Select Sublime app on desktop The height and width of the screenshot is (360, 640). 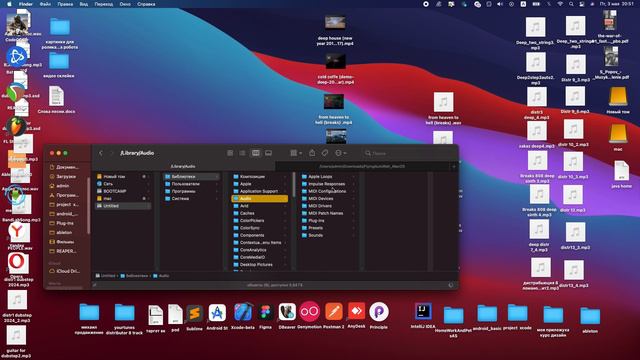[195, 317]
